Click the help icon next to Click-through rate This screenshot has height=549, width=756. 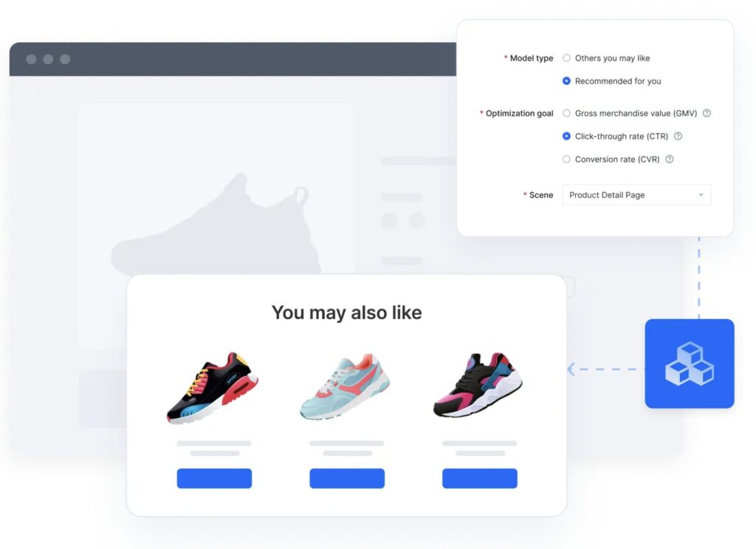coord(678,136)
